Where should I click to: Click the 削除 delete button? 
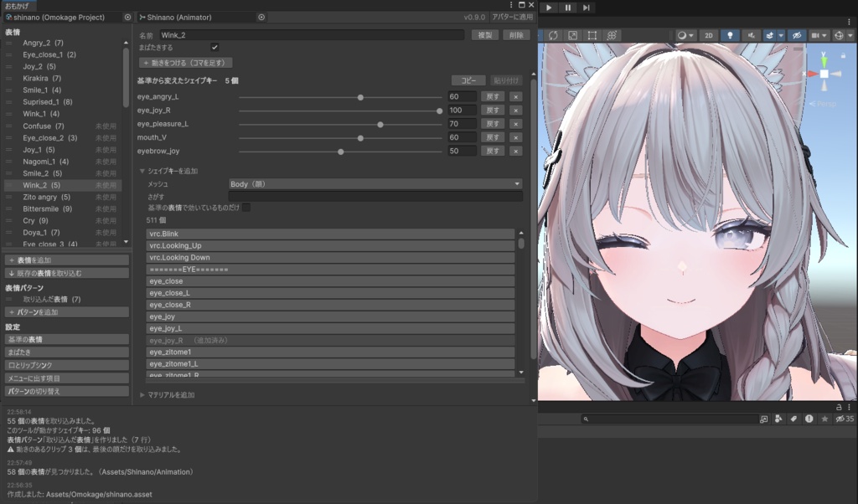[516, 35]
